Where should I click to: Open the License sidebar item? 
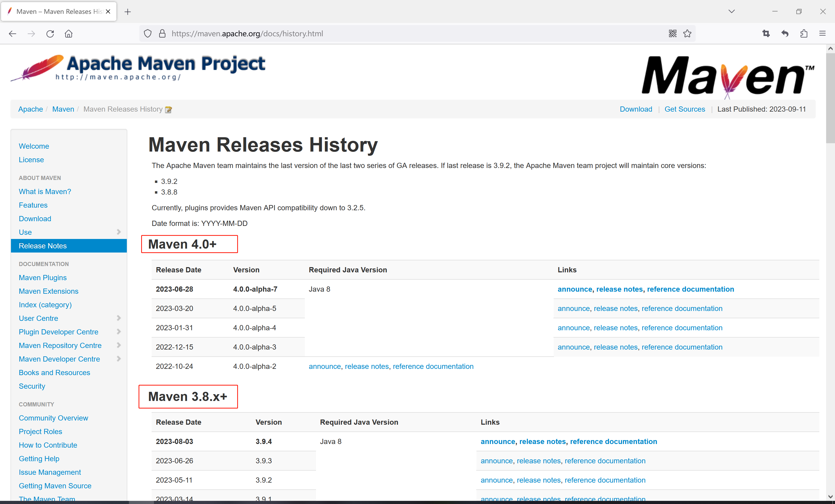[x=31, y=160]
